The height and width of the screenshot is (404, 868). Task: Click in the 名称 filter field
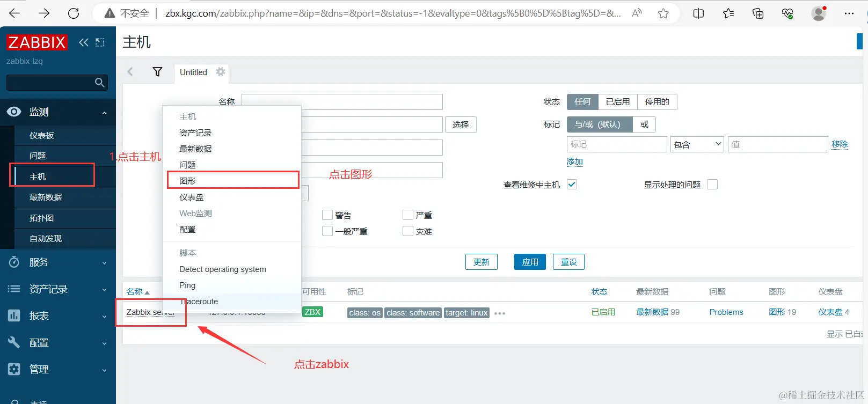click(x=342, y=102)
